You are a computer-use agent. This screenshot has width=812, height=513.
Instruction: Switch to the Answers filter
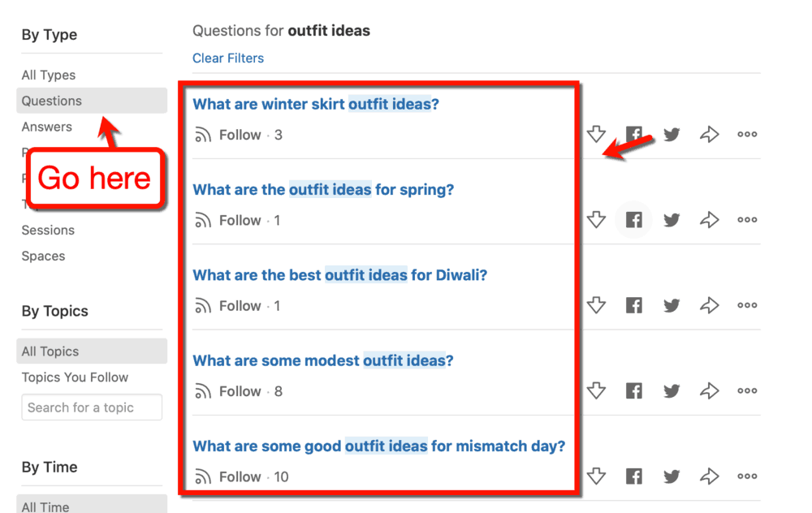coord(47,127)
